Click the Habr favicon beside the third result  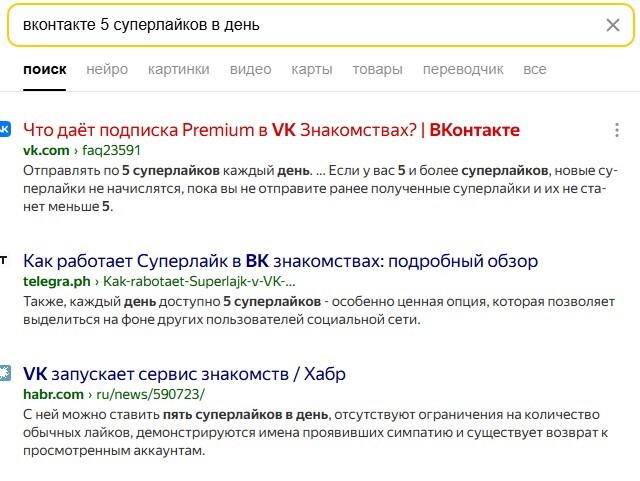(5, 373)
